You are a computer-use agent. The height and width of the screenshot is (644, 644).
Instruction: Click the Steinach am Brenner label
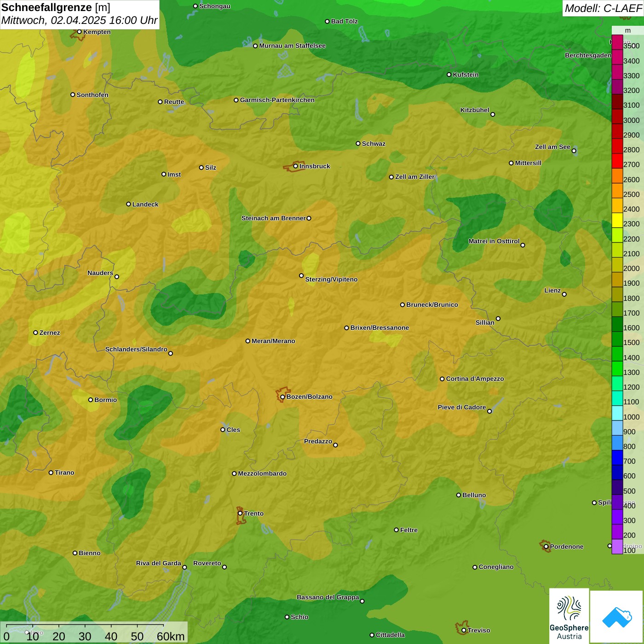tap(273, 218)
